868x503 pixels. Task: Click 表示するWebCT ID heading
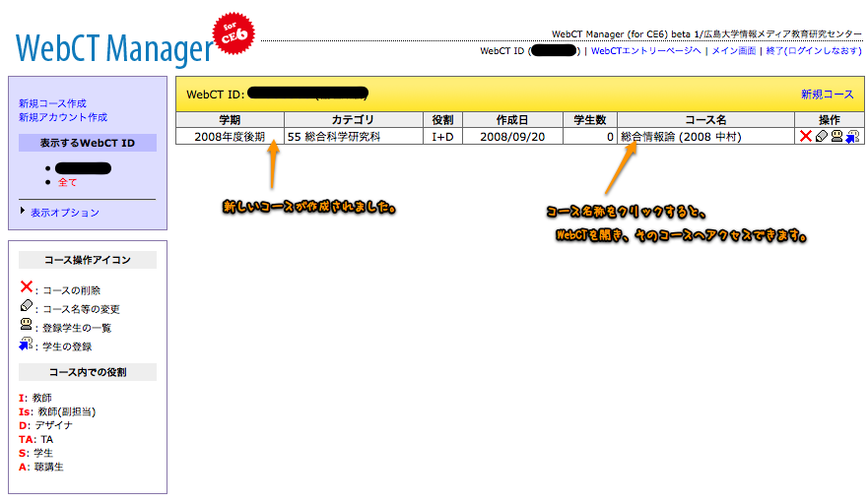tap(88, 143)
